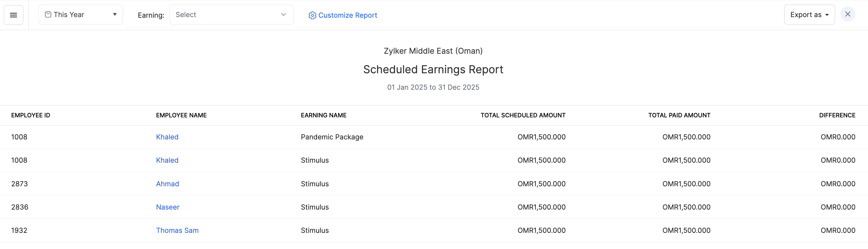
Task: Open employee Thomas Sam's profile link
Action: click(x=177, y=230)
